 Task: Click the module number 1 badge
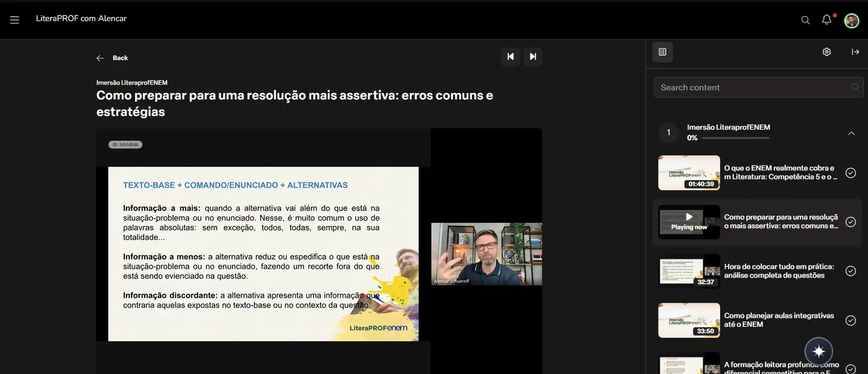coord(668,133)
